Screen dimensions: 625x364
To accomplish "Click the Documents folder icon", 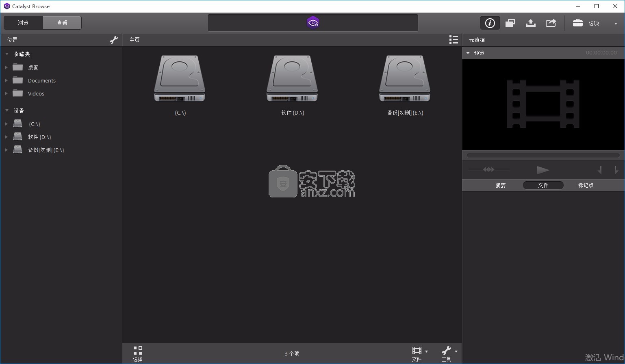I will 18,80.
